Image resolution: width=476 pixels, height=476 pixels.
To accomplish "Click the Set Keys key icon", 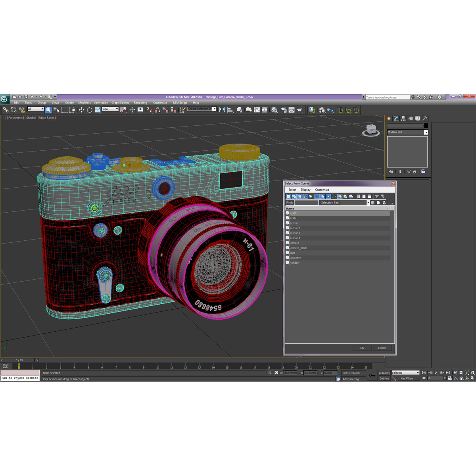I will (x=372, y=375).
